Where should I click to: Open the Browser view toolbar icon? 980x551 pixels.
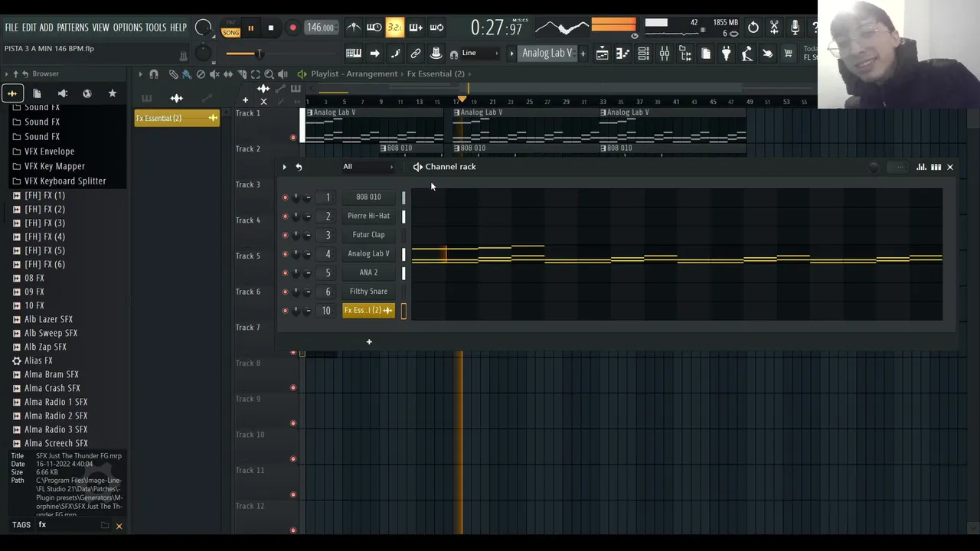(x=685, y=54)
